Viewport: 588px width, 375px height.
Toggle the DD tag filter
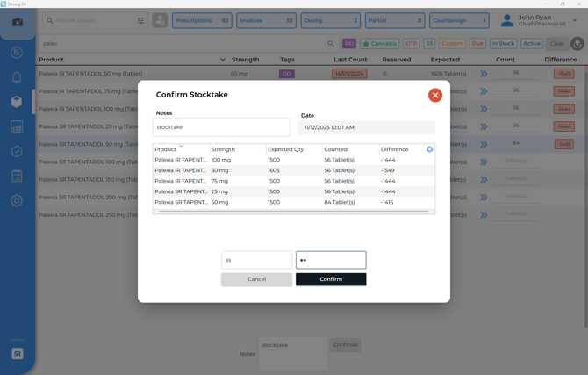coord(349,43)
